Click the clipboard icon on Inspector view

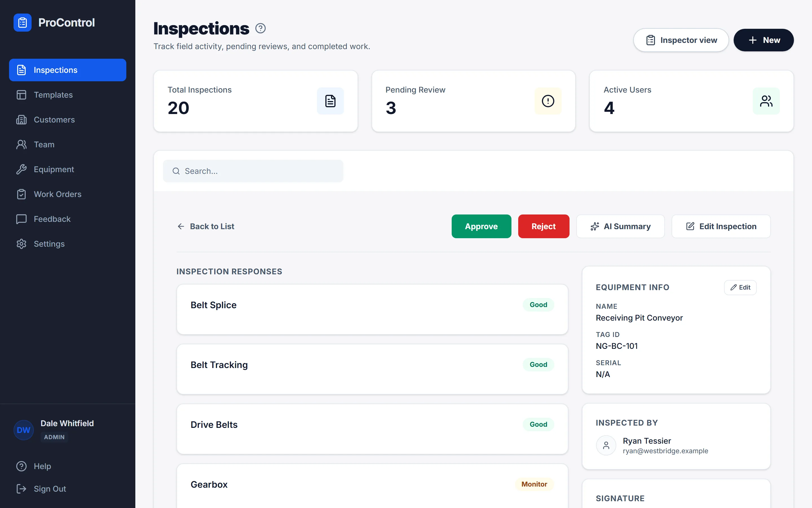pyautogui.click(x=651, y=40)
